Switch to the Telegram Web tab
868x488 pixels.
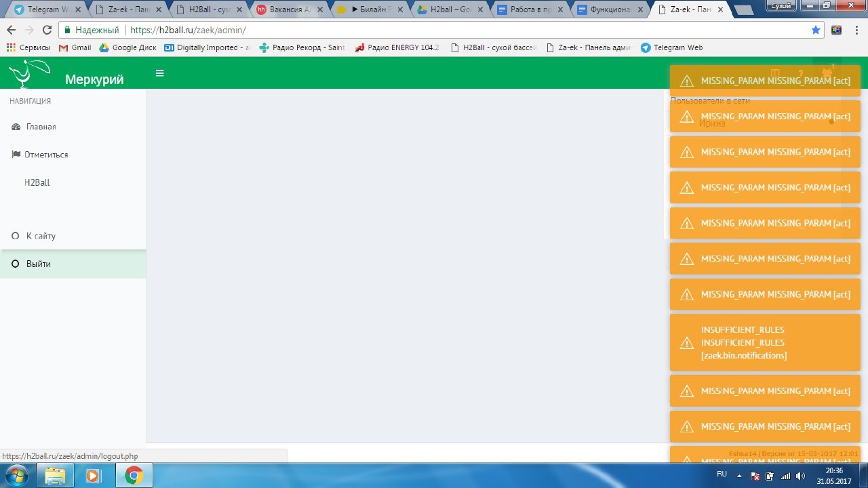[47, 10]
